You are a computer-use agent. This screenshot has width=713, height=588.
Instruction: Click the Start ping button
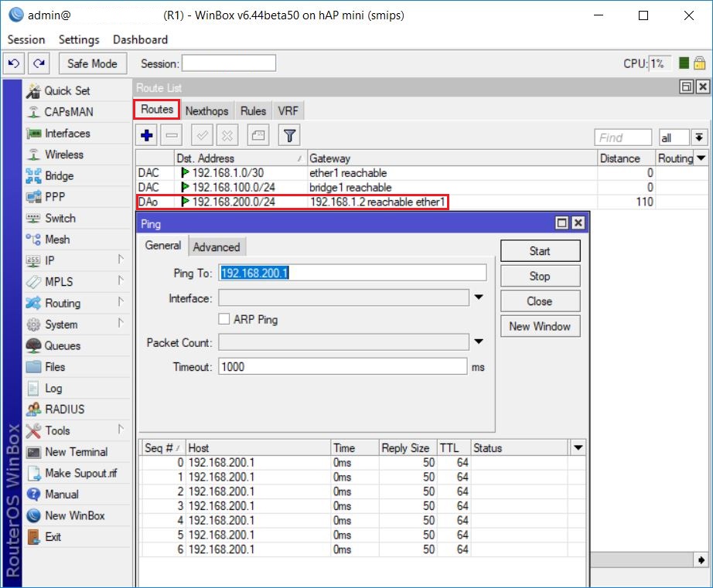[541, 251]
